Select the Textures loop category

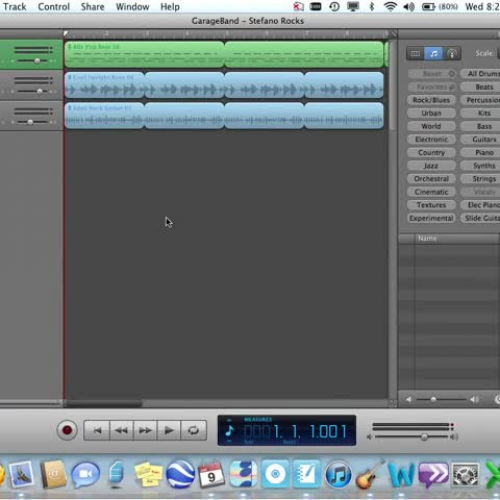(x=431, y=205)
